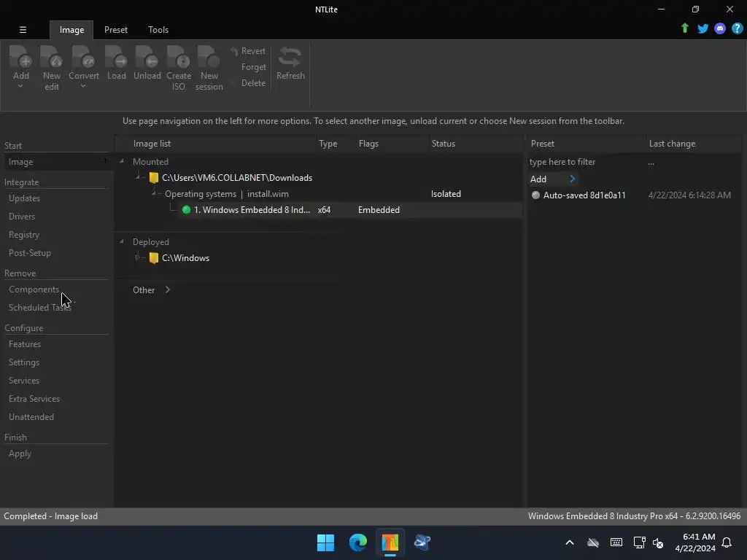Click the Delete button
Image resolution: width=747 pixels, height=560 pixels.
(x=253, y=83)
